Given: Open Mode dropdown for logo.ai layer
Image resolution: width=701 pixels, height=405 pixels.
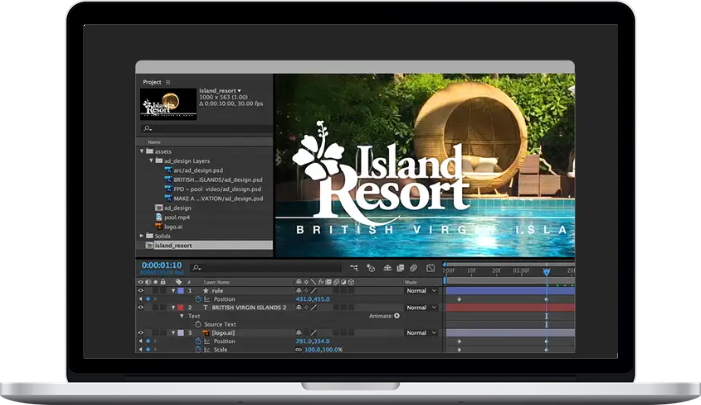Looking at the screenshot, I should [x=421, y=333].
